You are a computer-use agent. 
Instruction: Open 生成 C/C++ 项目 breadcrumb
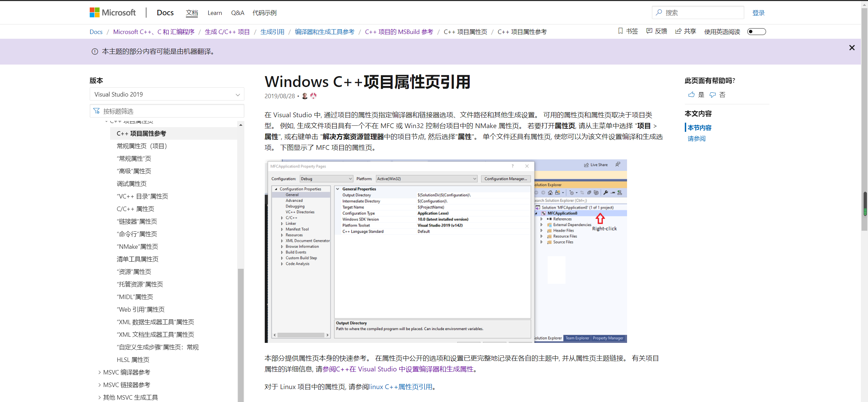coord(227,32)
